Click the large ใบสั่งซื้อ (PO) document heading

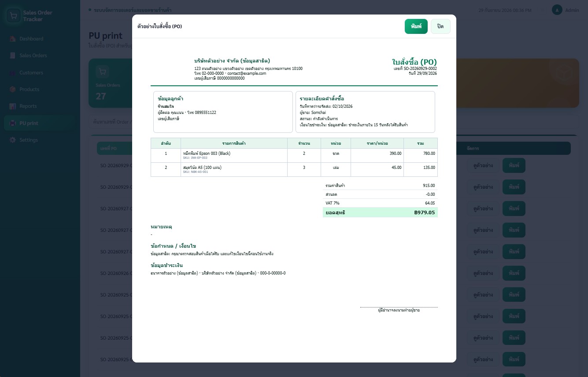click(x=414, y=62)
